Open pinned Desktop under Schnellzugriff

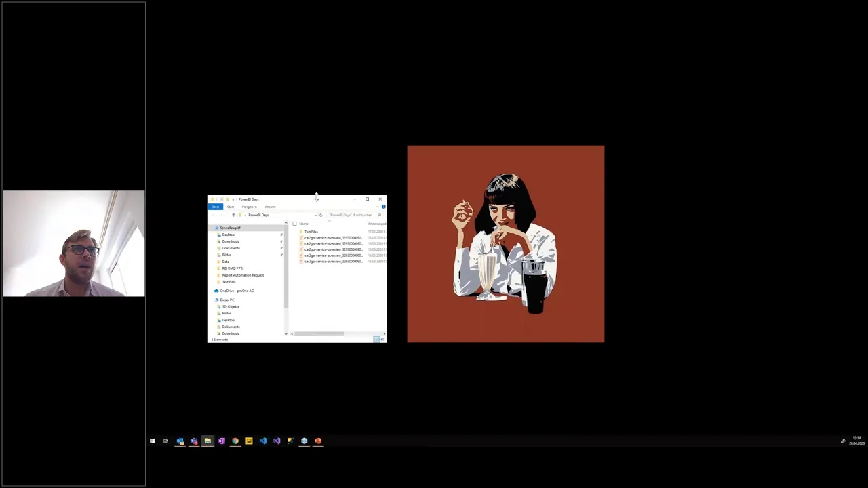point(229,235)
